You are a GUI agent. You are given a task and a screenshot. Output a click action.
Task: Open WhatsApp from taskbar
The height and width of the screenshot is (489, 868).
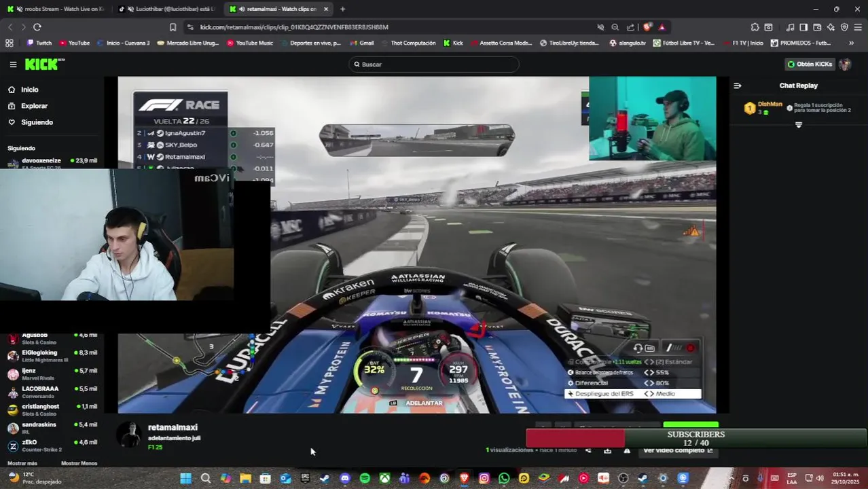pos(504,478)
